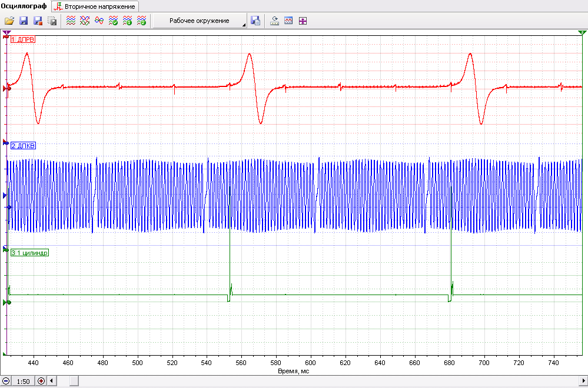Screen dimensions: 588x388
Task: Click the greyed-out dashed floppy icon
Action: click(x=52, y=21)
